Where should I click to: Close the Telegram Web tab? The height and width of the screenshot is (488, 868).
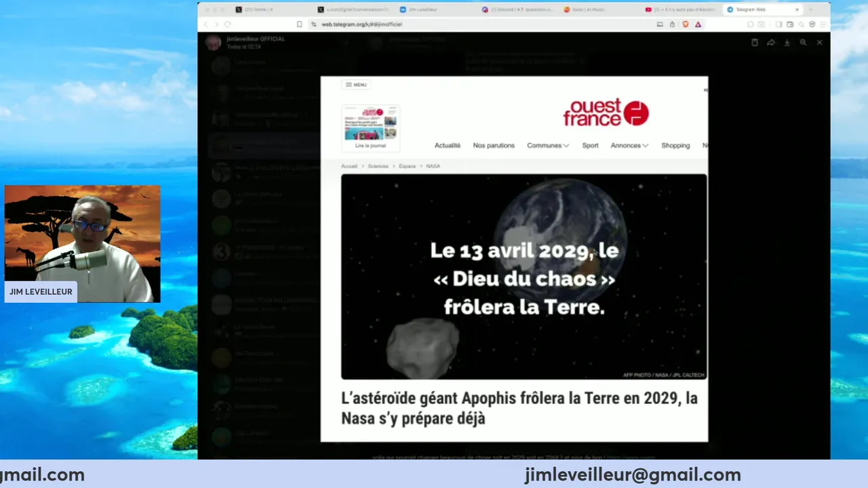[797, 9]
